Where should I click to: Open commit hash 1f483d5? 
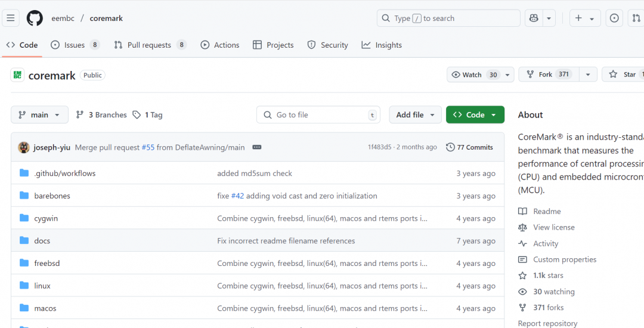(x=379, y=147)
